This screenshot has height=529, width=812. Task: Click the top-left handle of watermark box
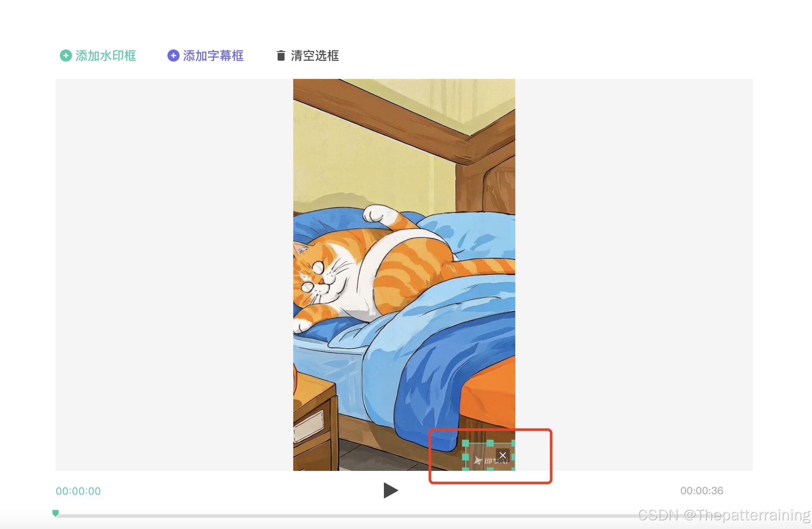[465, 443]
